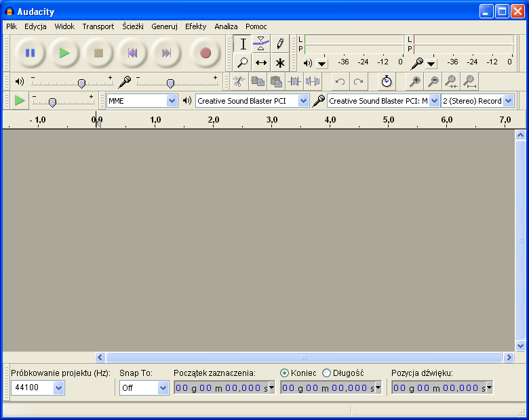This screenshot has height=420, width=529.
Task: Click the output volume slider
Action: pos(81,83)
